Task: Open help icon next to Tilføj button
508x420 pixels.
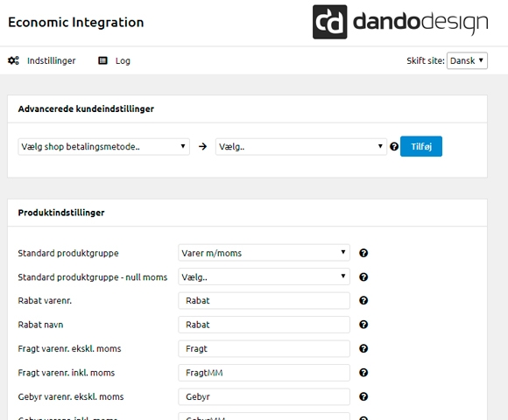Action: point(394,147)
